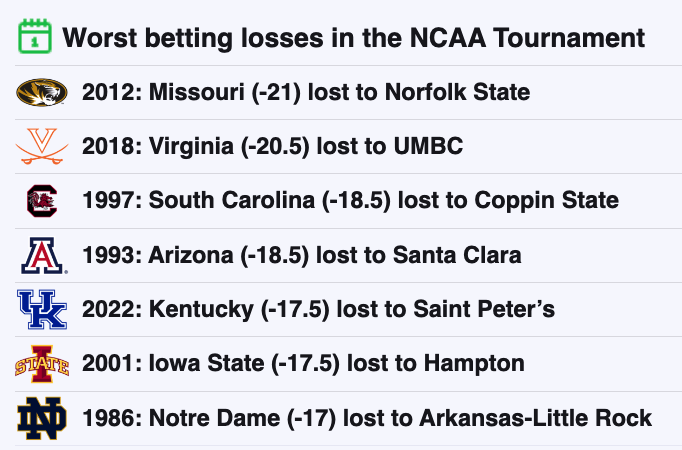The image size is (682, 450).
Task: Click the Arkansas-Little Rock team name
Action: [x=535, y=418]
